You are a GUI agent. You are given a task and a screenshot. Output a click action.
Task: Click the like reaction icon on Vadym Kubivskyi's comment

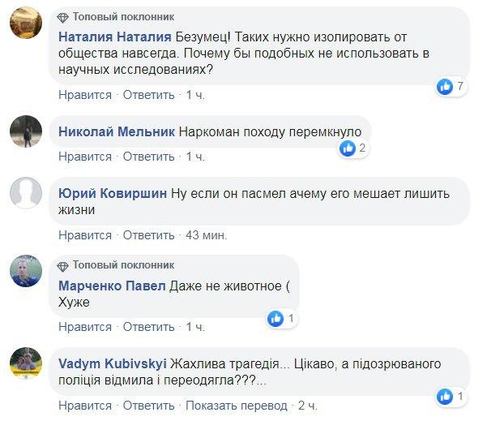(444, 396)
